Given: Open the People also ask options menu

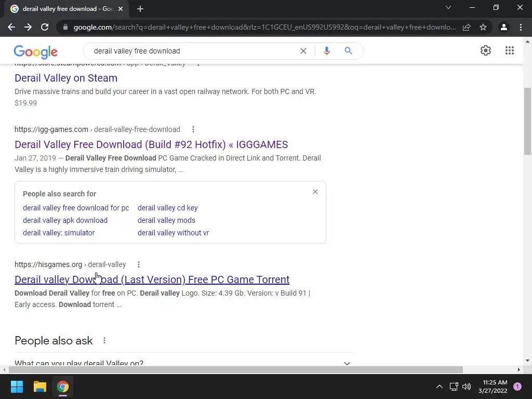Looking at the screenshot, I should (x=104, y=340).
